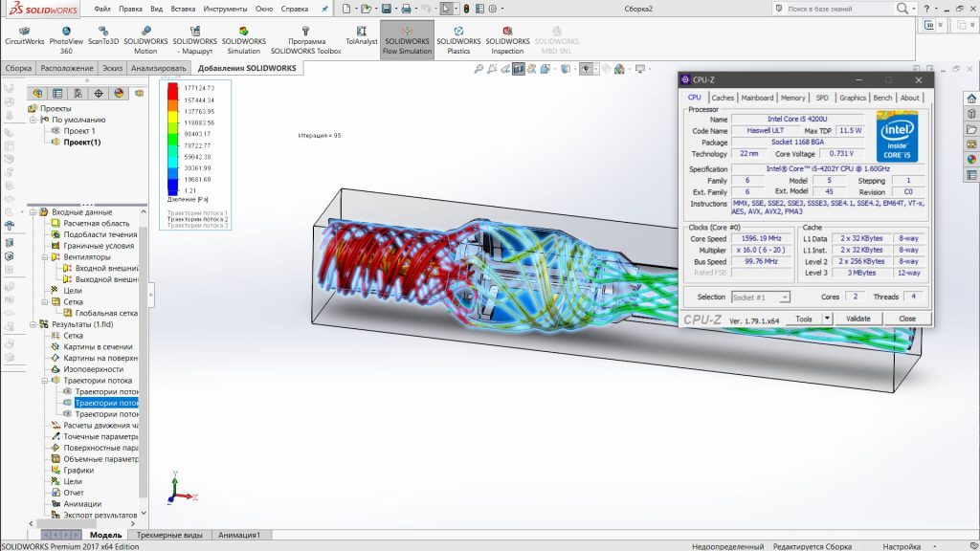Viewport: 980px width, 551px height.
Task: Click the Validate button in CPU-Z
Action: tap(858, 319)
